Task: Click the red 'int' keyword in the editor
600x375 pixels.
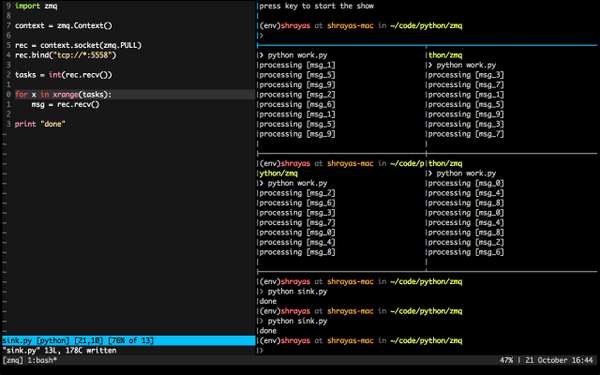Action: pyautogui.click(x=55, y=75)
